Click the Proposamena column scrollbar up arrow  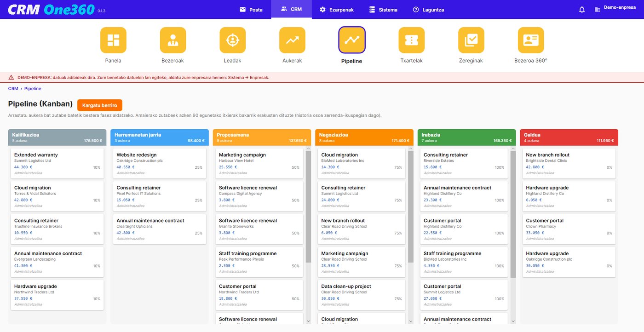[x=308, y=149]
